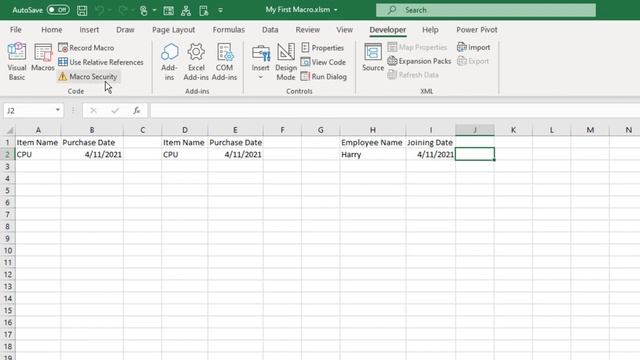The height and width of the screenshot is (360, 640).
Task: Switch to the Page Layout tab
Action: click(173, 30)
